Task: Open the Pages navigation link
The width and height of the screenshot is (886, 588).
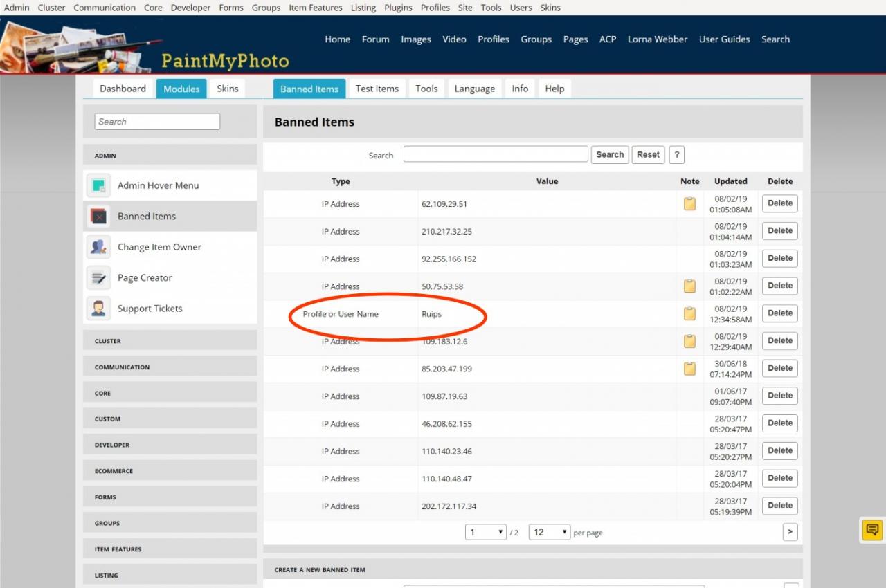Action: (575, 39)
